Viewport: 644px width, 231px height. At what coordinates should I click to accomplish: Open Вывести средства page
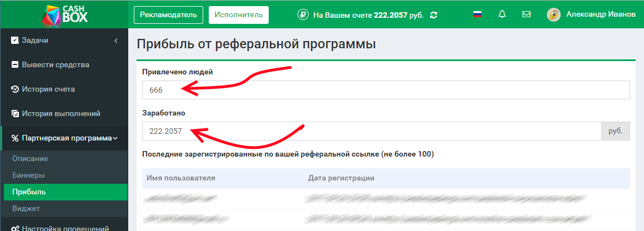point(56,64)
